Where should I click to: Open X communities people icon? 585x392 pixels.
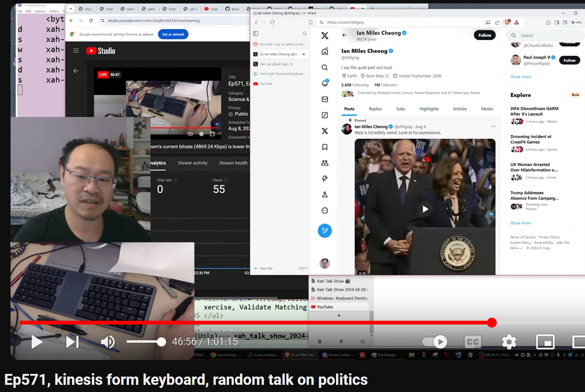[325, 163]
